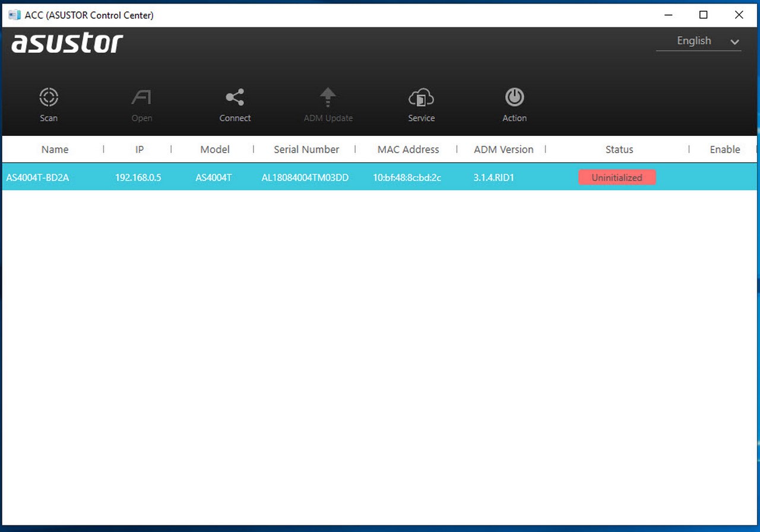Viewport: 760px width, 532px height.
Task: Click MAC address 10:bf:48:8c:bd:2c
Action: 407,178
